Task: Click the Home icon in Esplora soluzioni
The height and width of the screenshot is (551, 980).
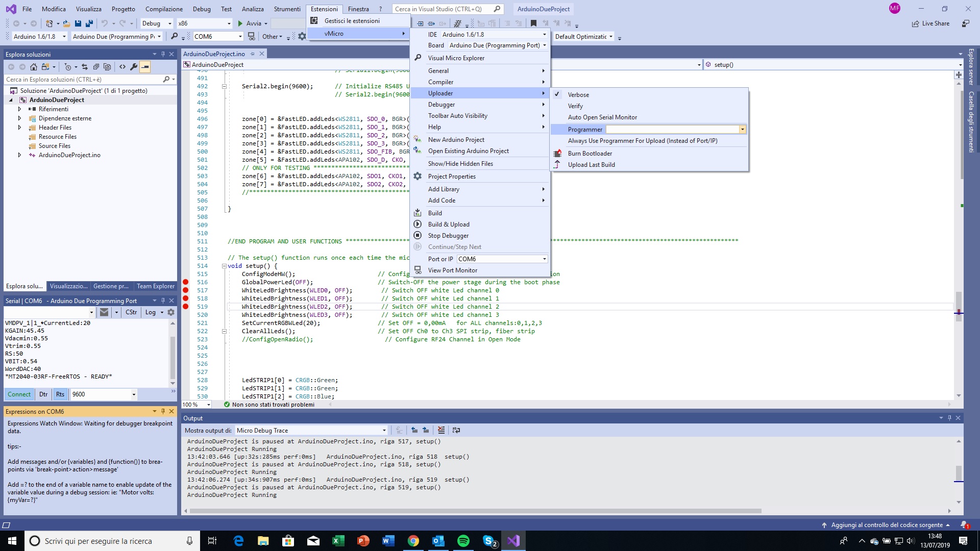Action: pyautogui.click(x=34, y=67)
